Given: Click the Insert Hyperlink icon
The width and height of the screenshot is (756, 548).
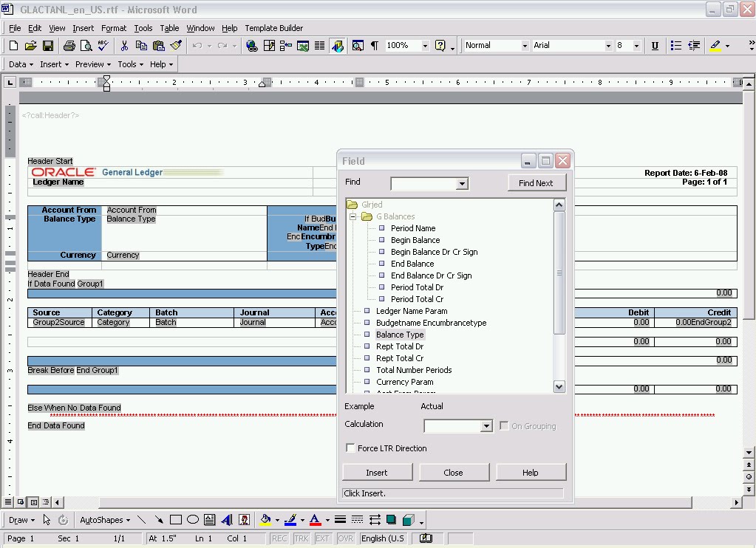Looking at the screenshot, I should point(252,46).
